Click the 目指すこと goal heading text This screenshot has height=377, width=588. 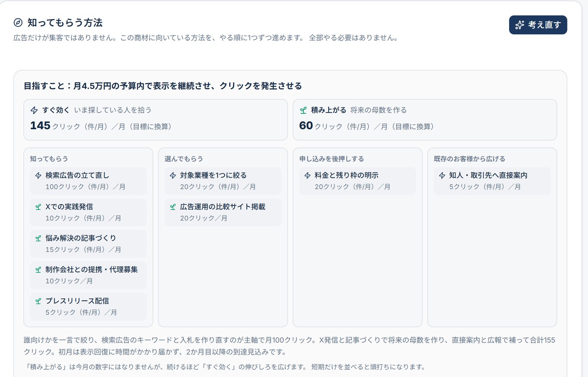coord(163,86)
